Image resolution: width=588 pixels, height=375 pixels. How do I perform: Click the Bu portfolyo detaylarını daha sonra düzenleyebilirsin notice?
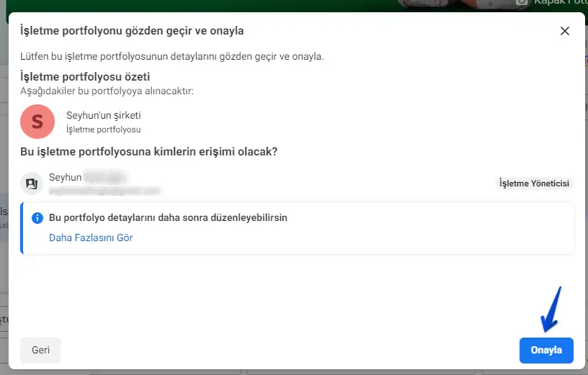pos(168,217)
